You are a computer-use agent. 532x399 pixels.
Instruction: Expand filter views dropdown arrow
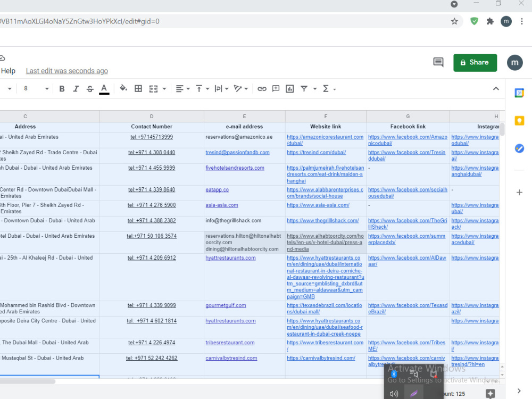click(x=315, y=89)
